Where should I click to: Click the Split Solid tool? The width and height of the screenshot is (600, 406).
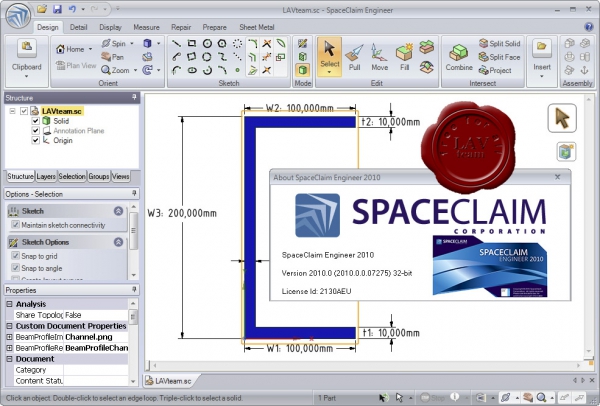(x=500, y=43)
